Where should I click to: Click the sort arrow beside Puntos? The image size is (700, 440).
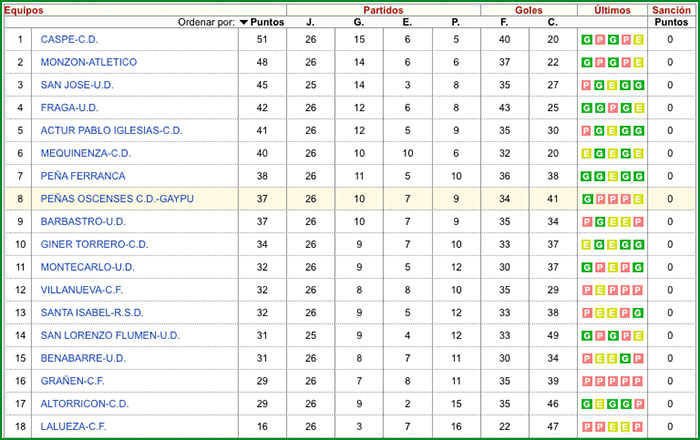pos(244,21)
